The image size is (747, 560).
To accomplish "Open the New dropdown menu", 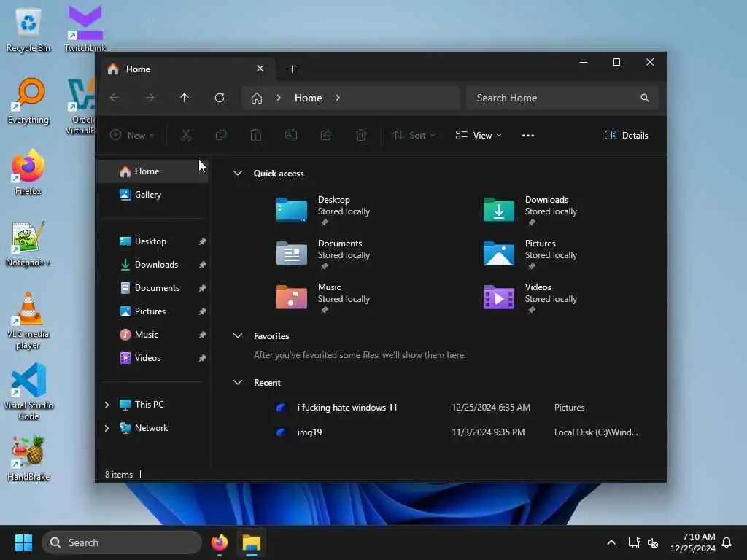I will click(x=132, y=136).
